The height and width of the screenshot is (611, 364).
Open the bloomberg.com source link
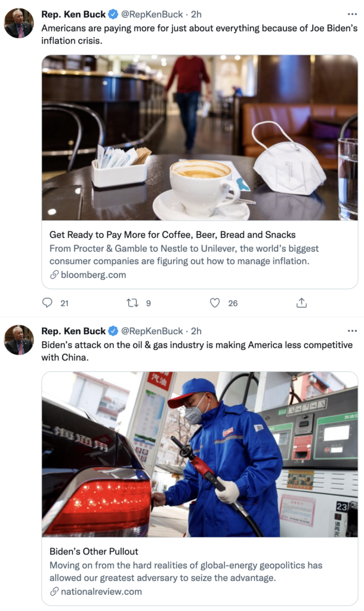coord(93,275)
